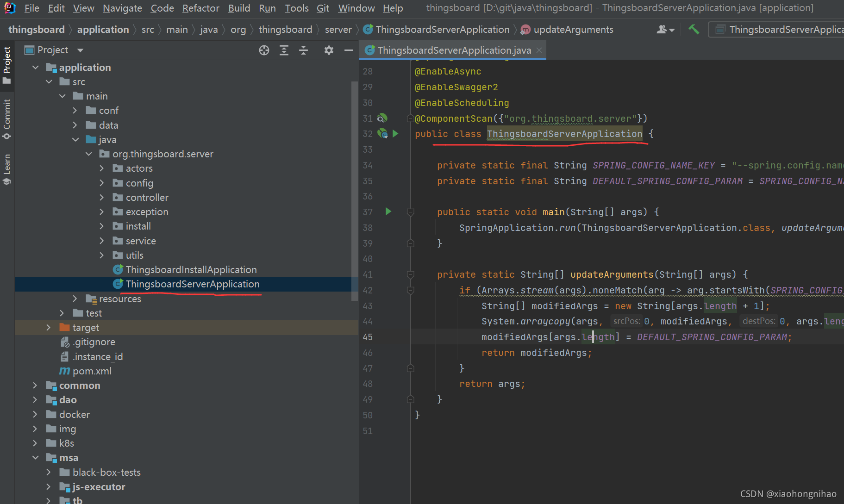Screen dimensions: 844x504
Task: Open the Learn tool window
Action: point(7,169)
